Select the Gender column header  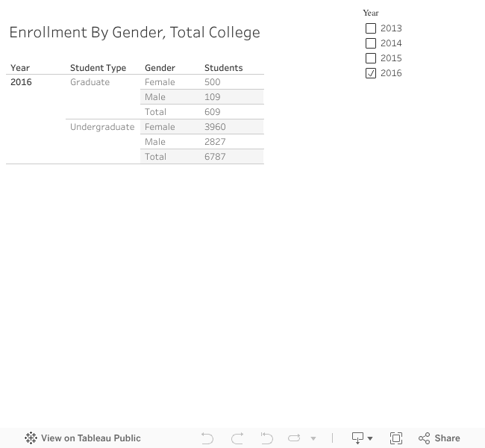click(160, 68)
